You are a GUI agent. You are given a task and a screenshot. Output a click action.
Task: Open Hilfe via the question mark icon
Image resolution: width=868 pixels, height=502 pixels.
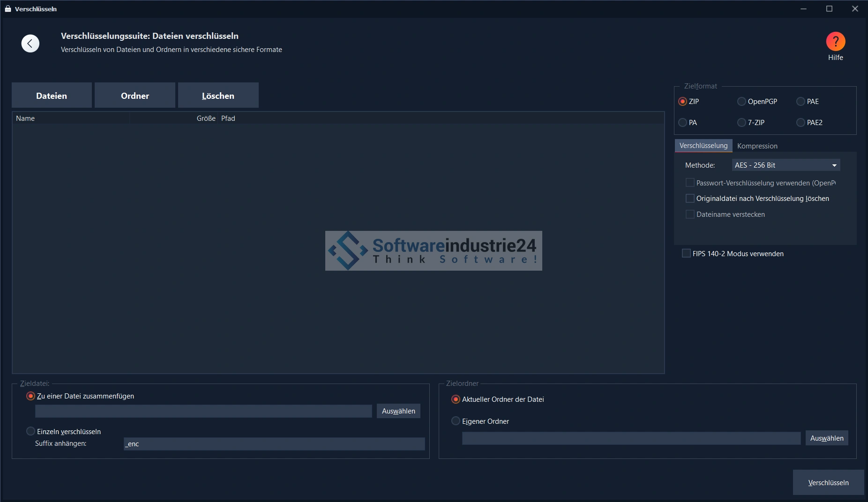click(835, 42)
